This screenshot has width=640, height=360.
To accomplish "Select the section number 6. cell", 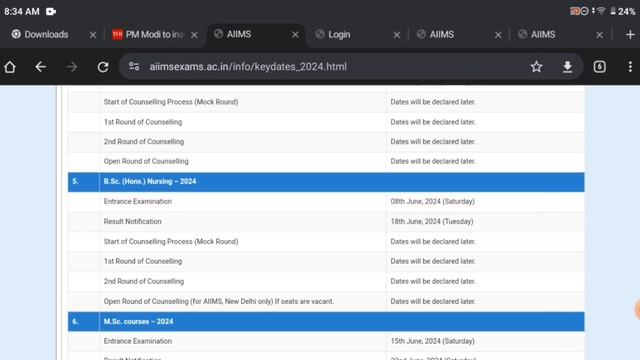I will pyautogui.click(x=84, y=322).
